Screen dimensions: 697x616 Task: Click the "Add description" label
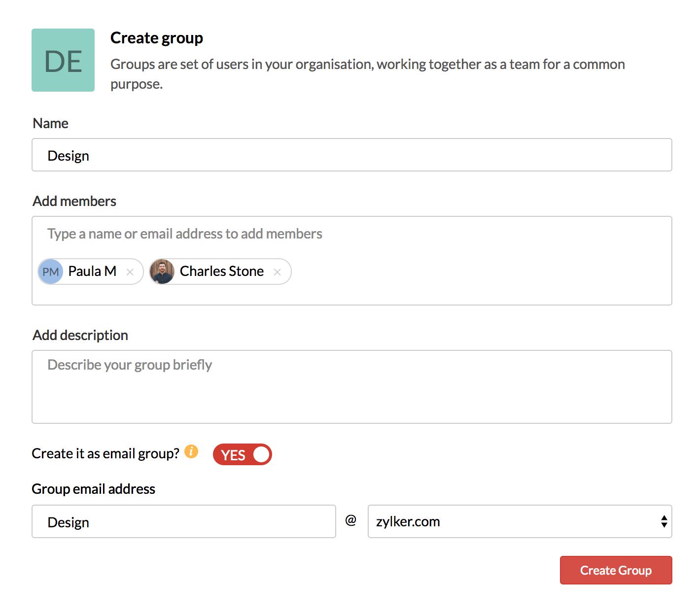point(80,335)
